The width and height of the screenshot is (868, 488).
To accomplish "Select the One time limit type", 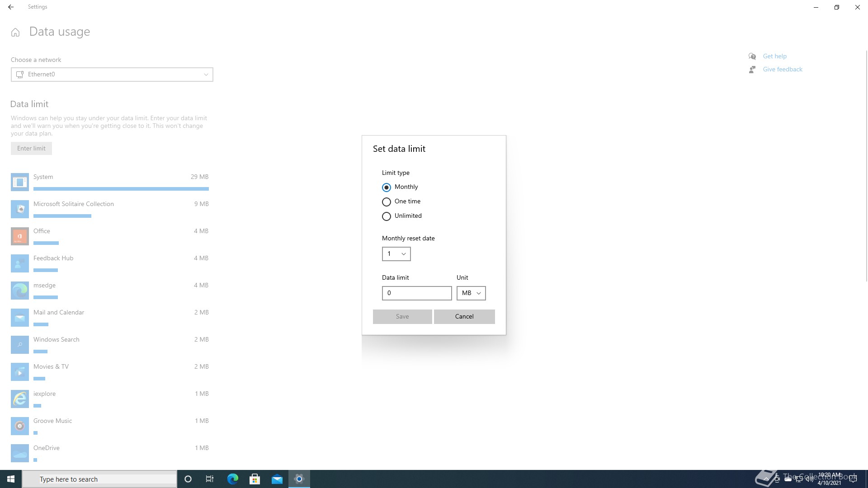I will (x=387, y=202).
